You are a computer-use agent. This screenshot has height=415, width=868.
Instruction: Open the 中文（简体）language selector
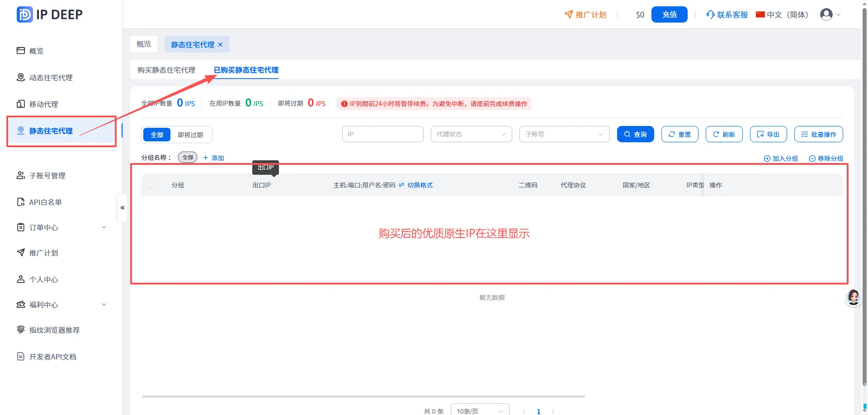click(782, 15)
